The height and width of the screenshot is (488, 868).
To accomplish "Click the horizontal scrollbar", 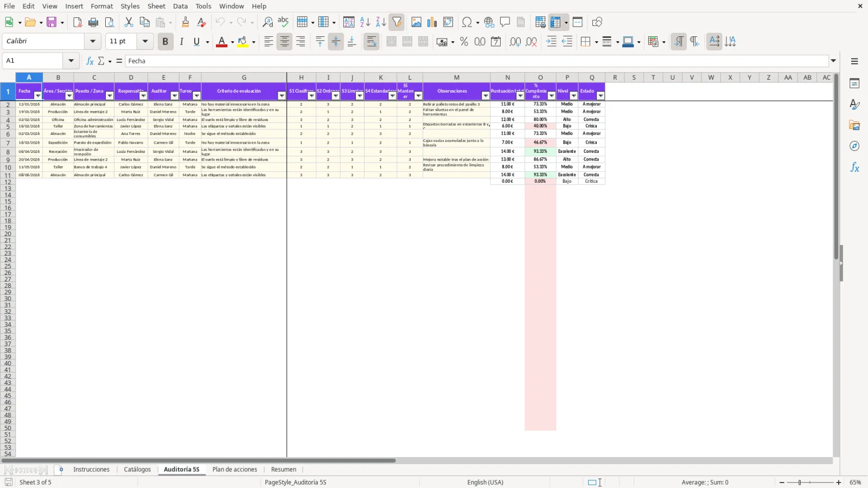I will click(199, 461).
